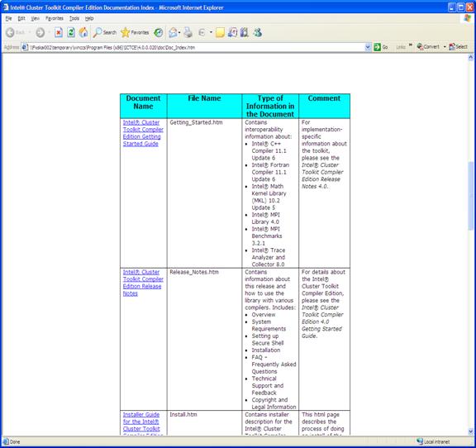Image resolution: width=476 pixels, height=448 pixels.
Task: Open the Tools menu
Action: click(74, 18)
